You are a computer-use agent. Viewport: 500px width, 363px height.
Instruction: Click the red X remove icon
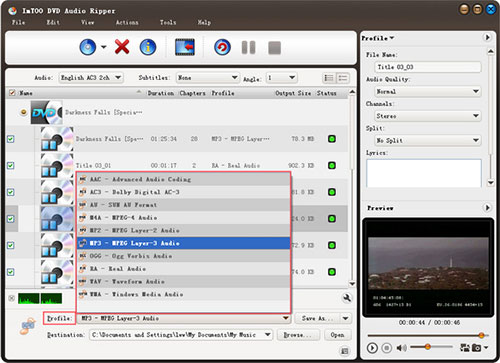click(x=122, y=47)
